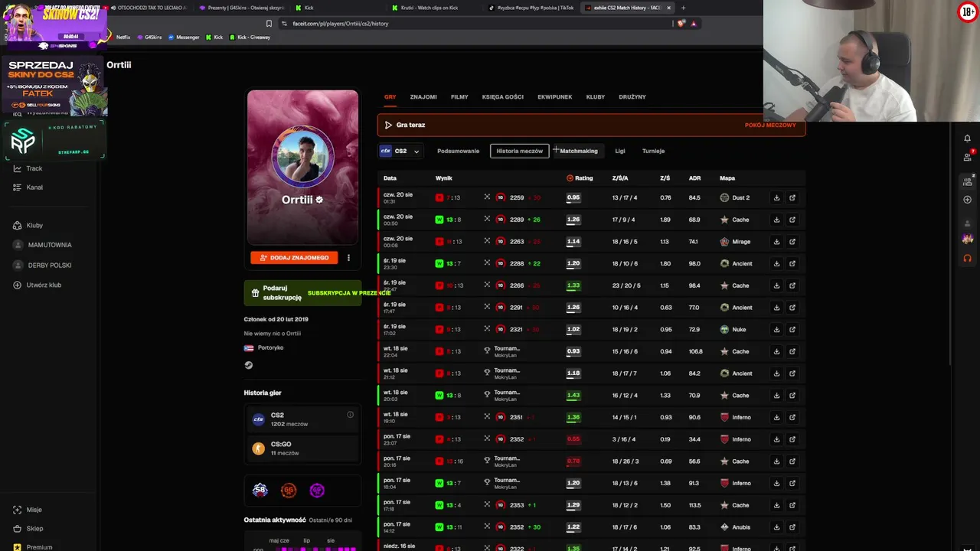This screenshot has height=551, width=980.
Task: Click the plus circle in right sidebar
Action: point(967,200)
